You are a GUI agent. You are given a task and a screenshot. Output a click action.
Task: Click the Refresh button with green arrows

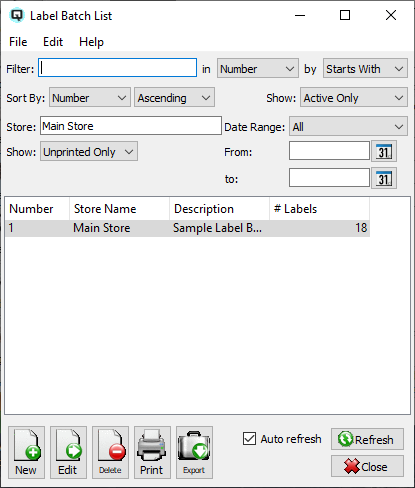click(x=367, y=439)
